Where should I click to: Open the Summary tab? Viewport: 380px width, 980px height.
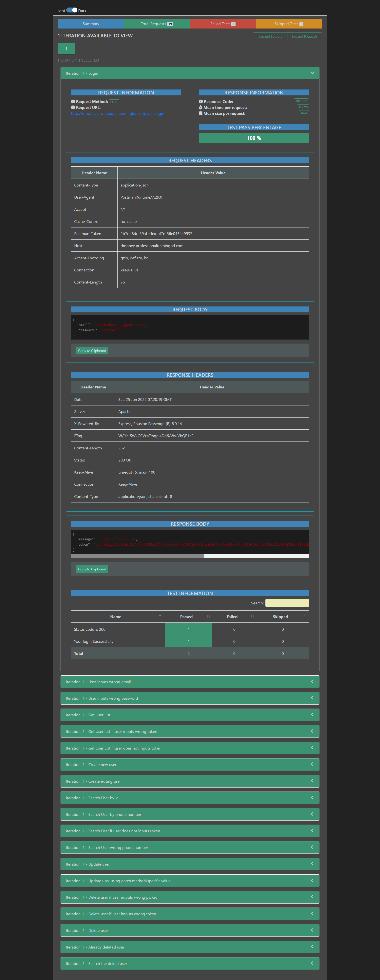point(91,24)
